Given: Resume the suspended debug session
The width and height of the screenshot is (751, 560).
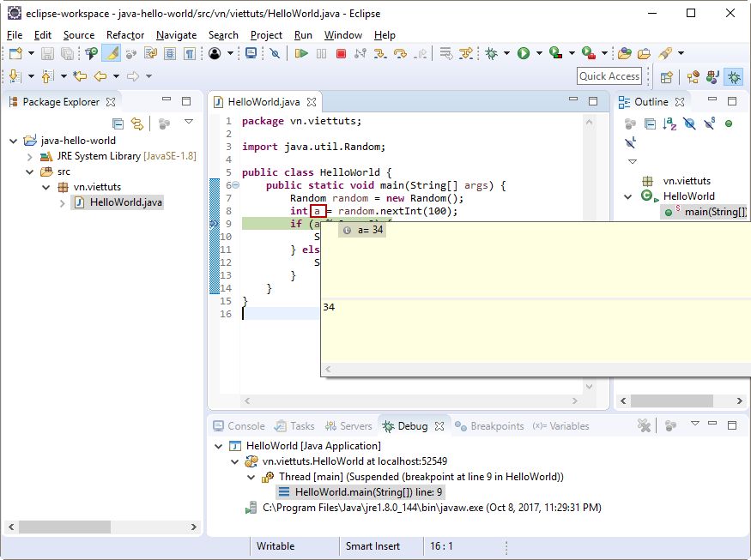Looking at the screenshot, I should [301, 53].
